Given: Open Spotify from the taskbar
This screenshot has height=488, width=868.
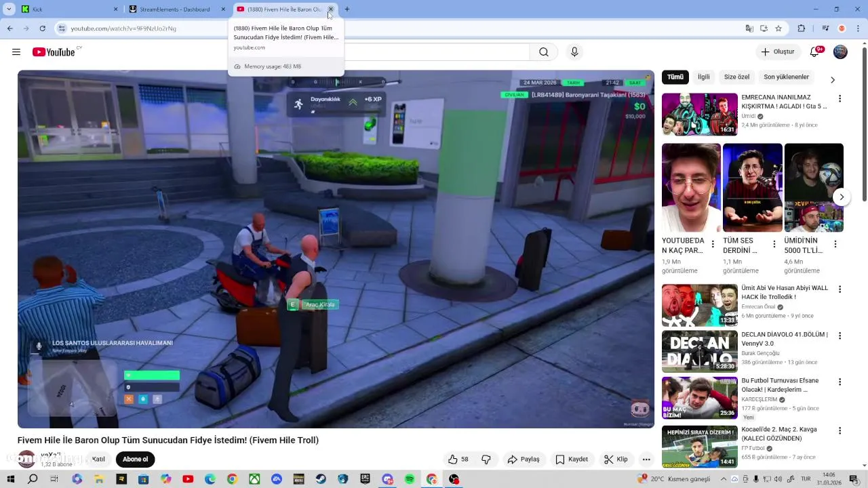Looking at the screenshot, I should point(410,479).
